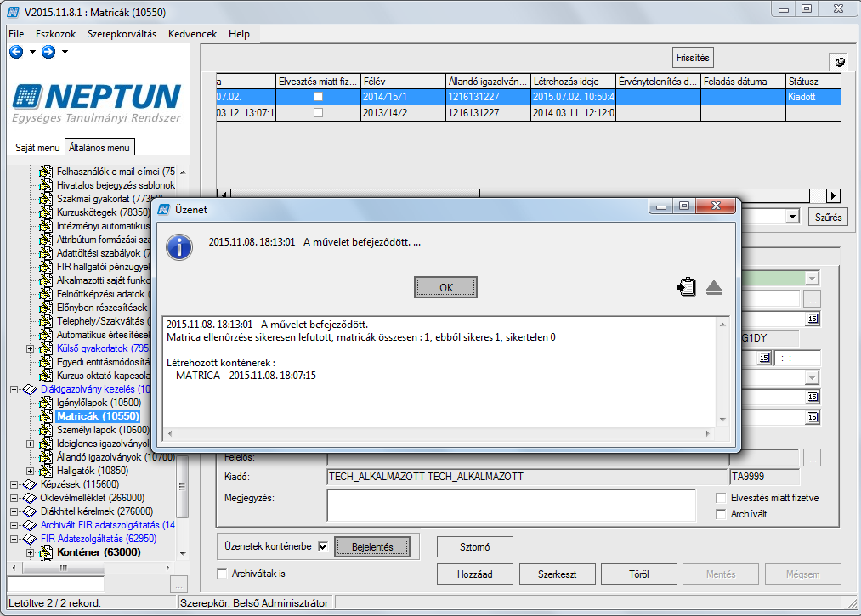Click the back navigation arrow icon
Viewport: 861px width, 616px height.
pyautogui.click(x=16, y=52)
